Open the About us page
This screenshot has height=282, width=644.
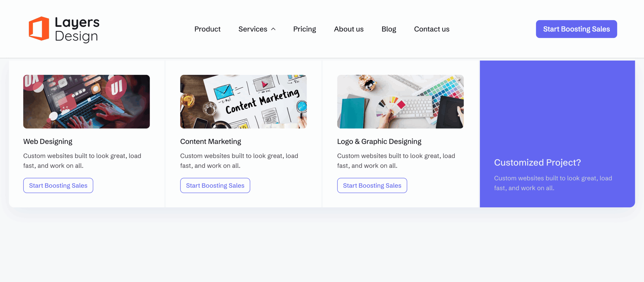[x=349, y=29]
